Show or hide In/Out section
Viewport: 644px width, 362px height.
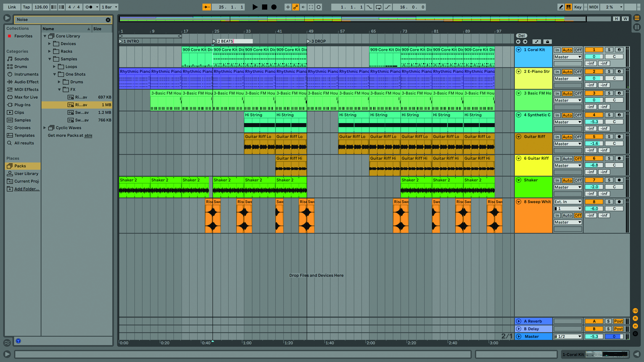click(635, 311)
